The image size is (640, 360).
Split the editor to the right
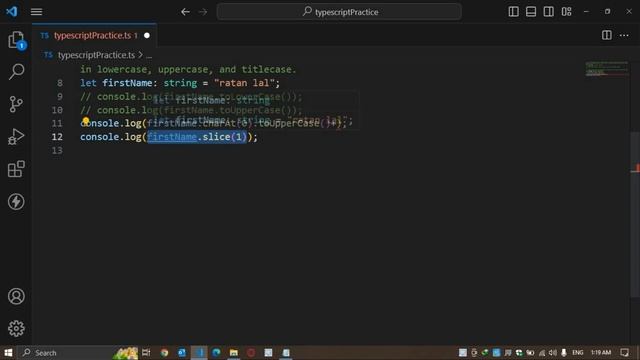(607, 36)
